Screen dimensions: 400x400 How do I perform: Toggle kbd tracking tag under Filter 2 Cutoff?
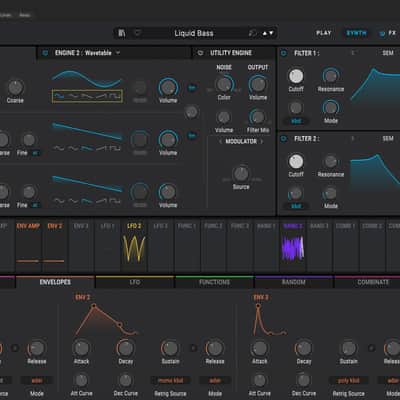point(296,206)
